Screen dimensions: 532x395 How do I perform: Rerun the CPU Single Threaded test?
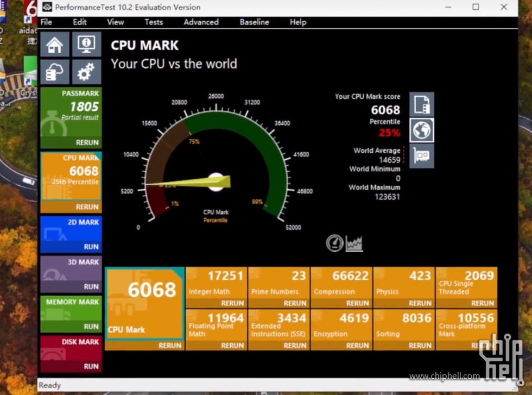483,303
